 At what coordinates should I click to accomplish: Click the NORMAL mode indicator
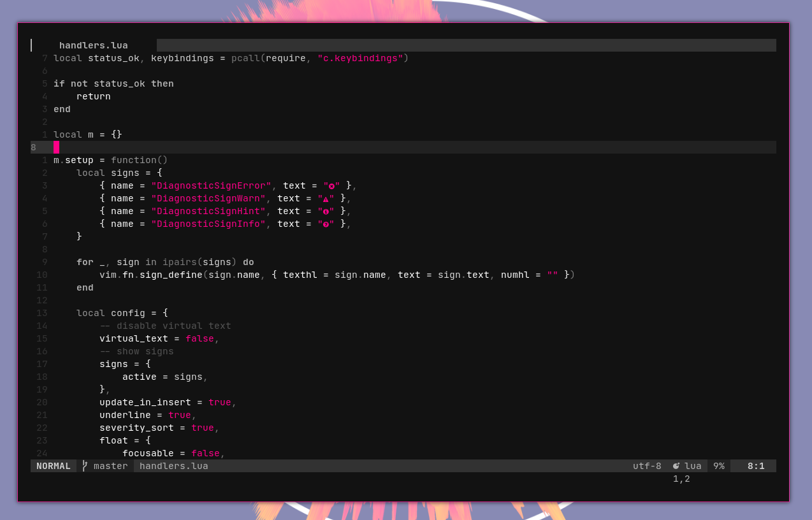(54, 466)
